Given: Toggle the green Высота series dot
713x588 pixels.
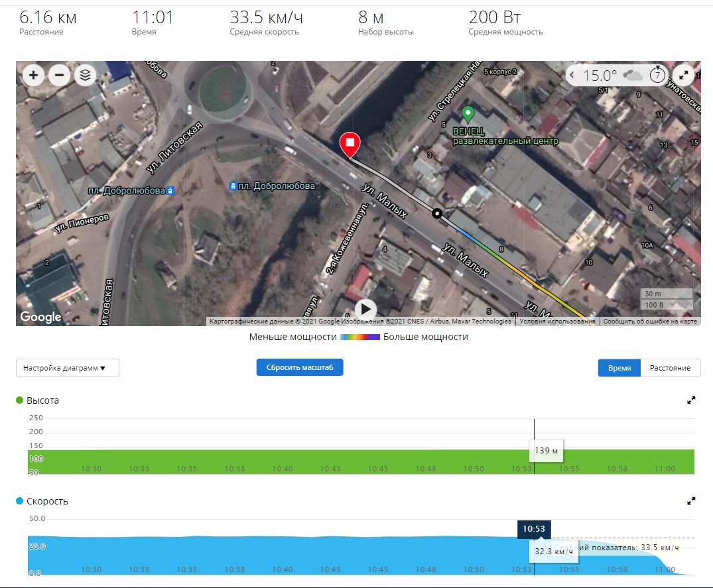Looking at the screenshot, I should 20,400.
